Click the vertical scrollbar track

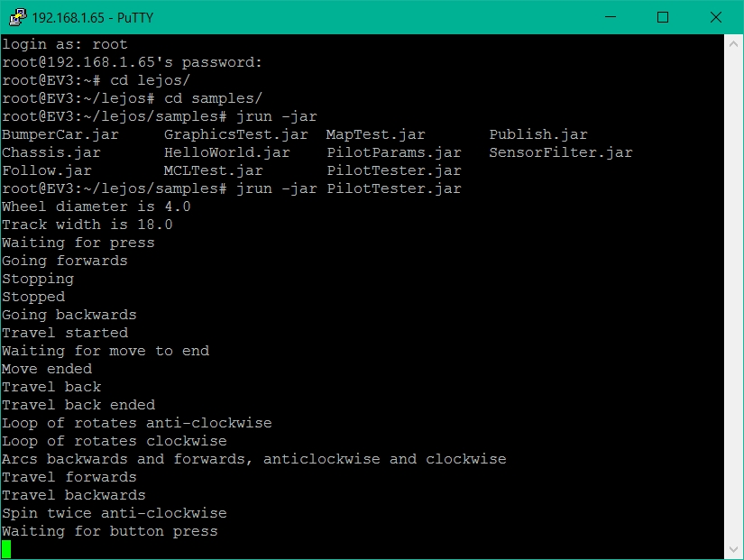click(733, 297)
